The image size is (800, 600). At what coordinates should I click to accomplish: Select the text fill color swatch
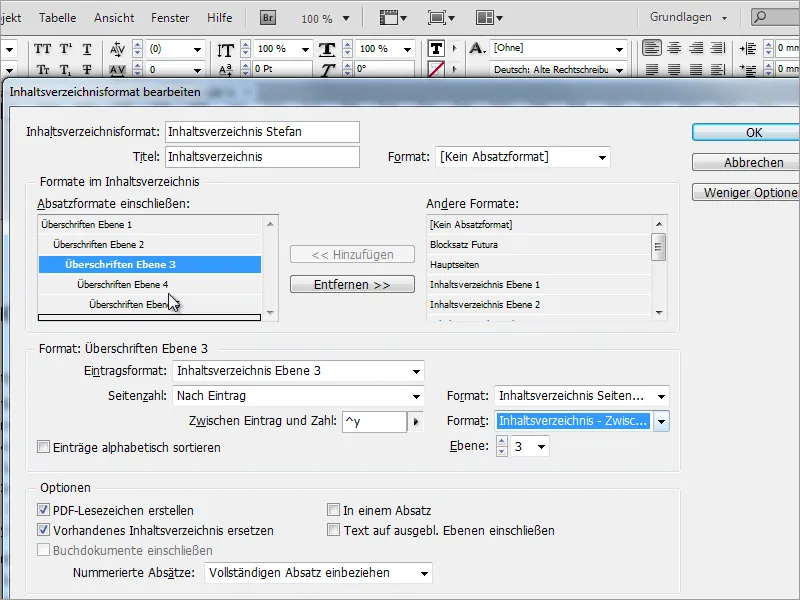coord(436,48)
